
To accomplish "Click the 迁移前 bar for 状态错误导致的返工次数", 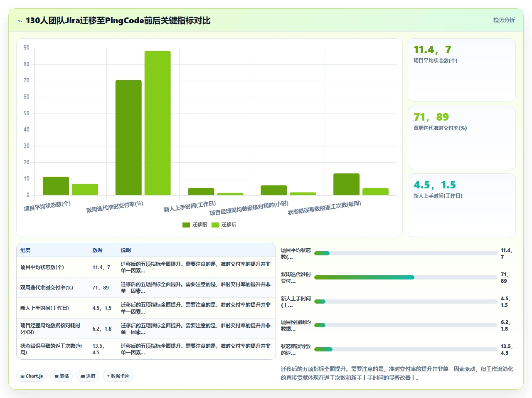I will 346,184.
